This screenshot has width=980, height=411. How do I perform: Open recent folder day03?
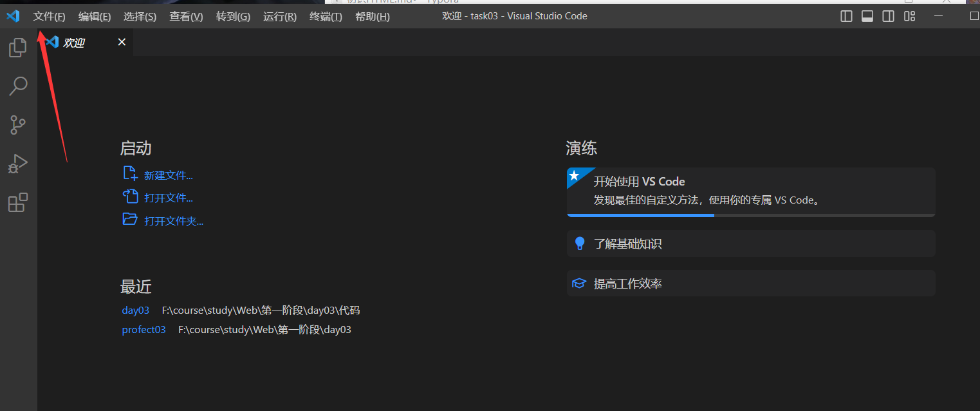coord(136,310)
